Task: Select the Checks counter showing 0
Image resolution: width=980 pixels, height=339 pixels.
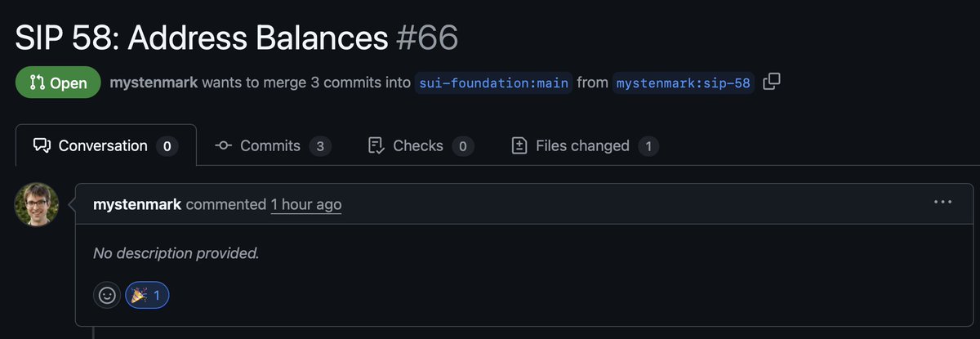Action: point(462,146)
